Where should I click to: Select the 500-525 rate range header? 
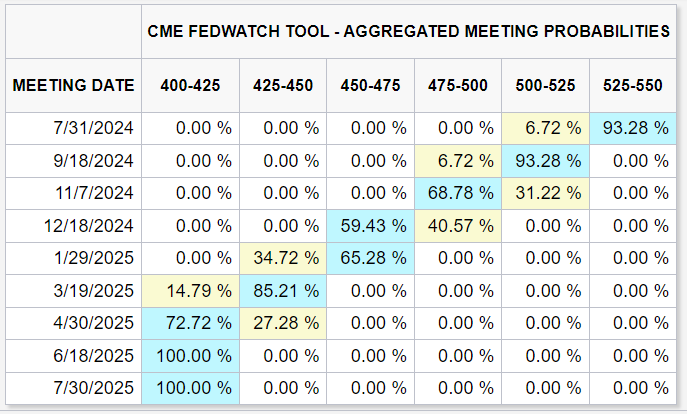click(x=546, y=85)
